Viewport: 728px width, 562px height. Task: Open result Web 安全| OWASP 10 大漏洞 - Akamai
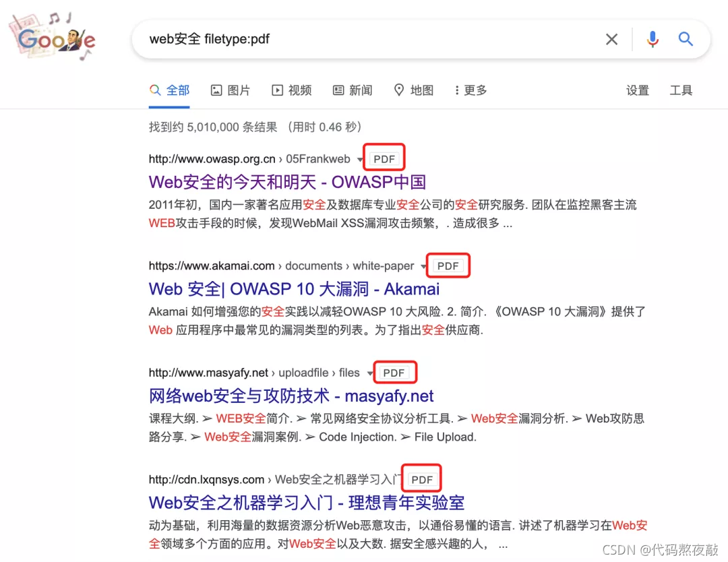click(294, 288)
